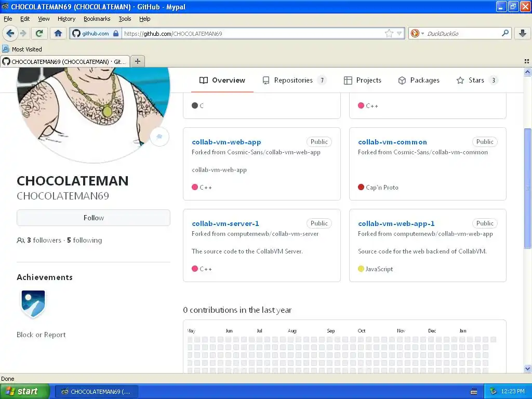
Task: Open the File menu
Action: tap(8, 19)
